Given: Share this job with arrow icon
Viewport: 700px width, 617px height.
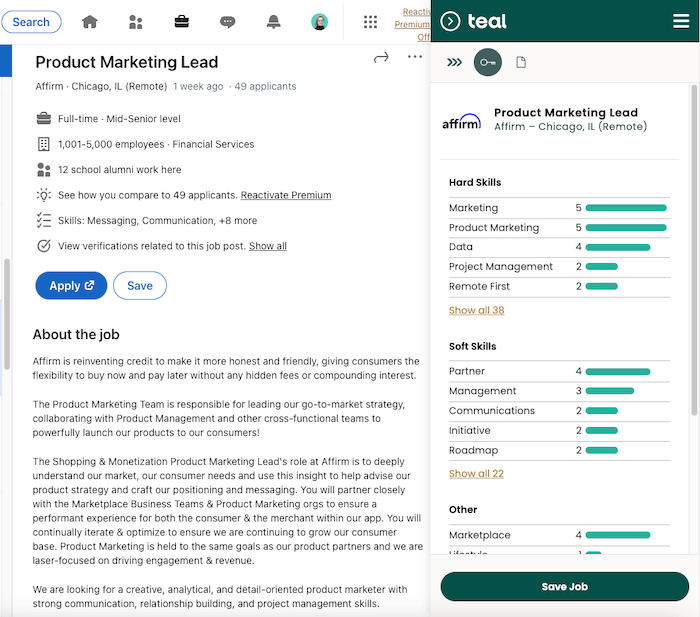Looking at the screenshot, I should [381, 57].
